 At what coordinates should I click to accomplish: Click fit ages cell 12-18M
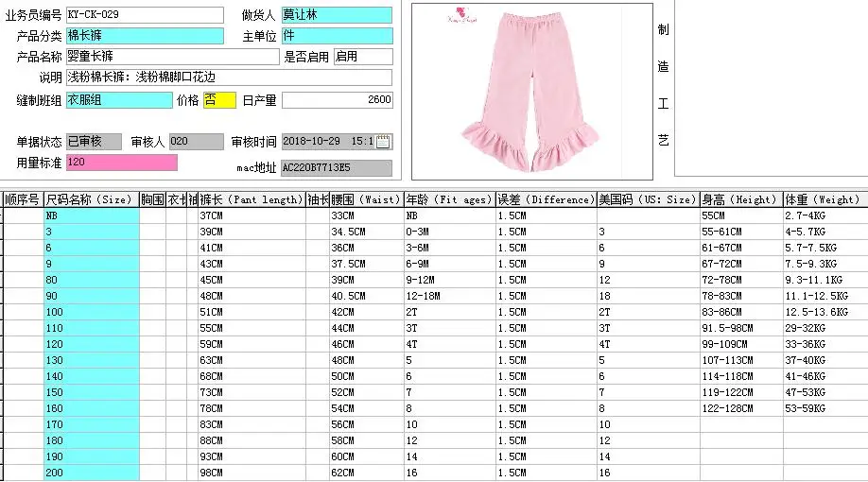click(449, 296)
